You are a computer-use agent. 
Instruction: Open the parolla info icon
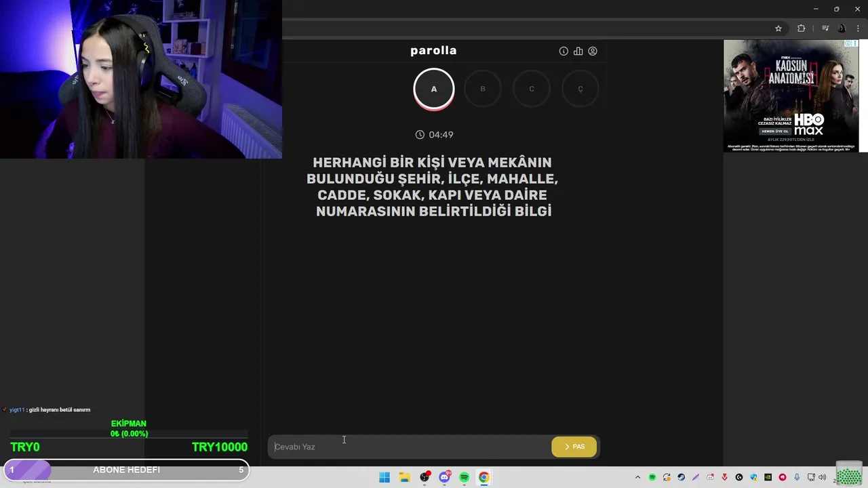564,51
